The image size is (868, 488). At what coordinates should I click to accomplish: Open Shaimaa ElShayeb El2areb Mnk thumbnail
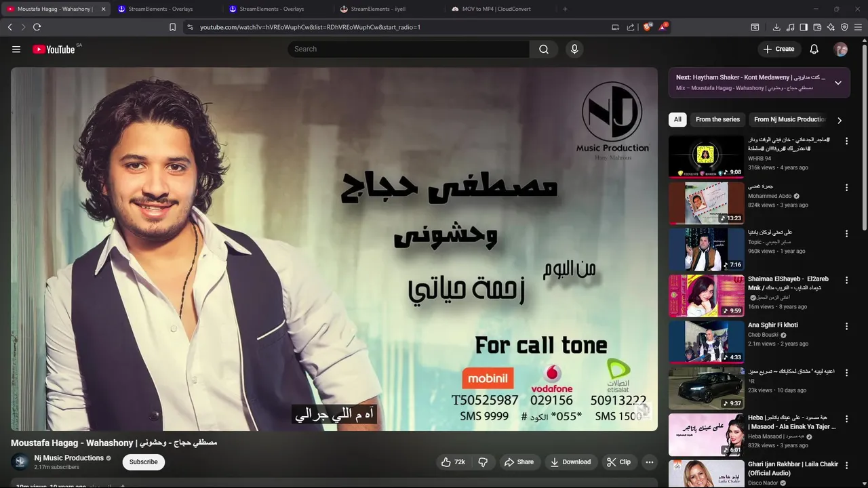(x=706, y=296)
